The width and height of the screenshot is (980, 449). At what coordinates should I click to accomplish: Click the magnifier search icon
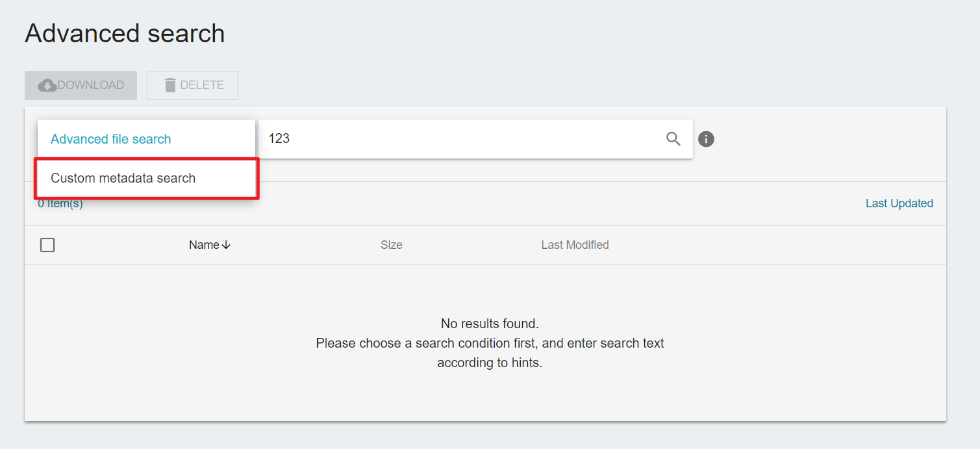tap(673, 138)
